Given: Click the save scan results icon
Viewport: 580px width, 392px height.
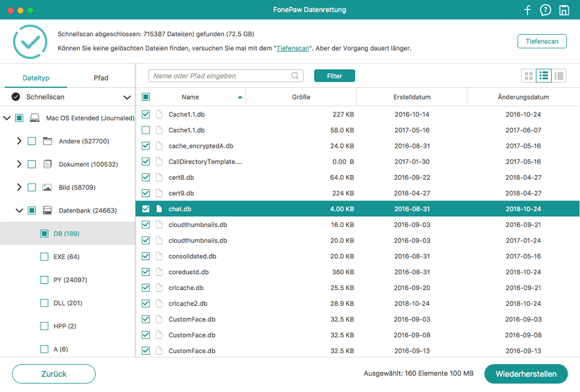Looking at the screenshot, I should tap(564, 10).
